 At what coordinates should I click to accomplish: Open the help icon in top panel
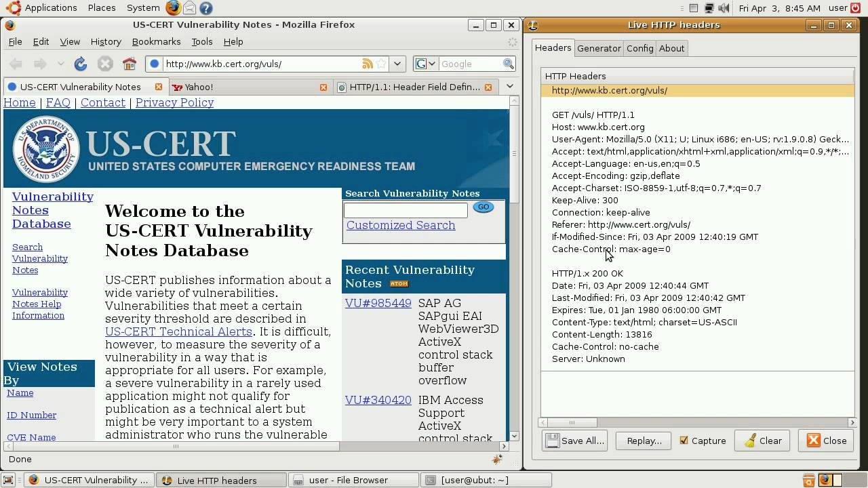pos(206,8)
